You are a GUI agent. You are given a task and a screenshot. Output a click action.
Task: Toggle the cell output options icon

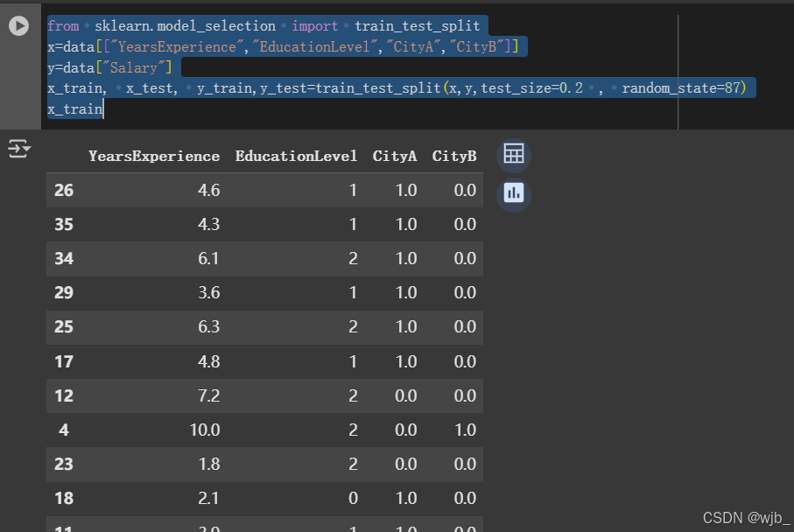(x=19, y=149)
